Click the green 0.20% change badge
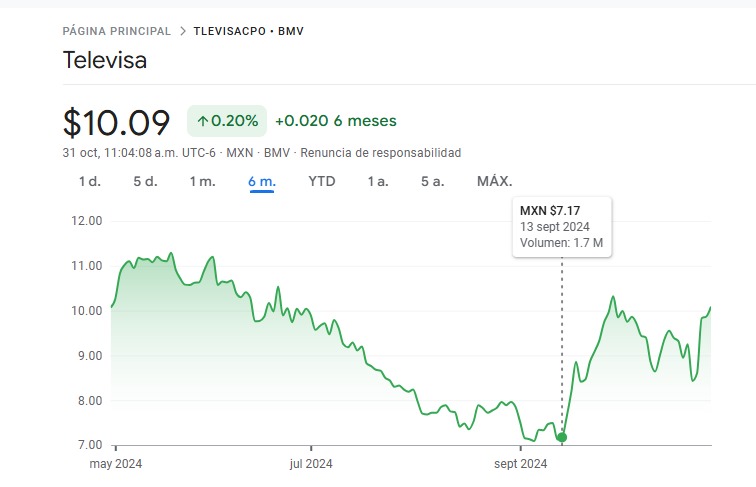 pos(227,121)
